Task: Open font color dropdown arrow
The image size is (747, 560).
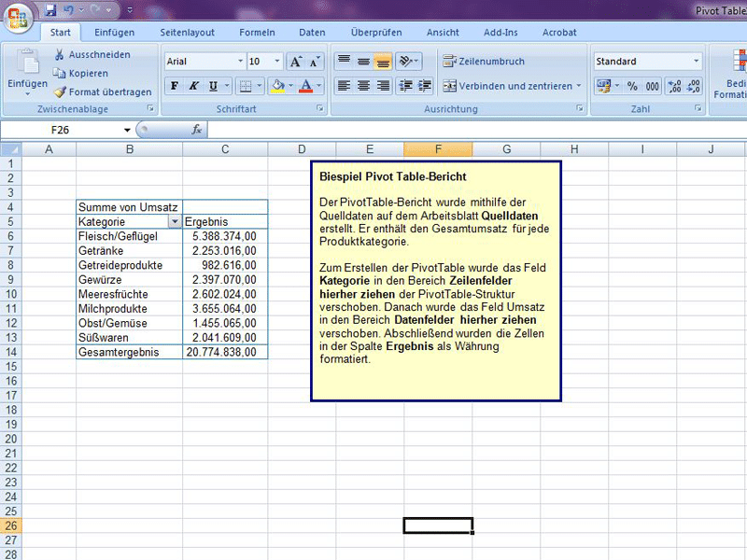Action: pyautogui.click(x=318, y=86)
